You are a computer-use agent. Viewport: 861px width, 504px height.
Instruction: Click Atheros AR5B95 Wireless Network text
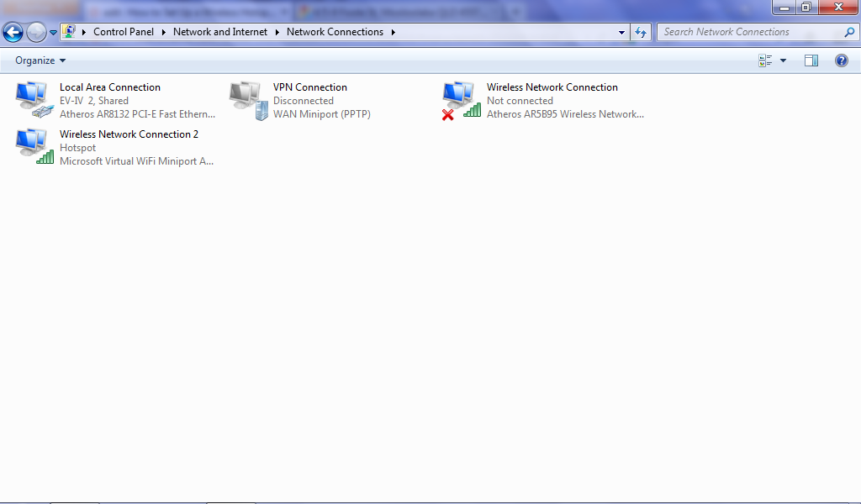565,114
